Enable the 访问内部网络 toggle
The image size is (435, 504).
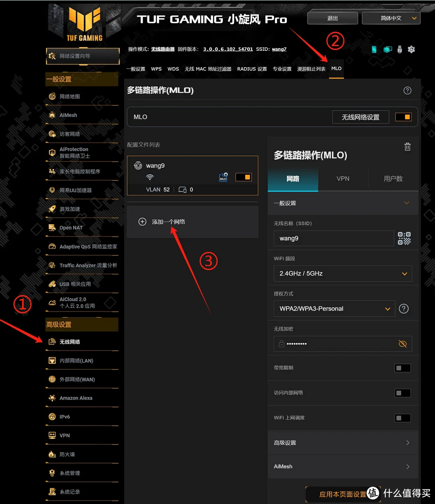click(x=402, y=393)
